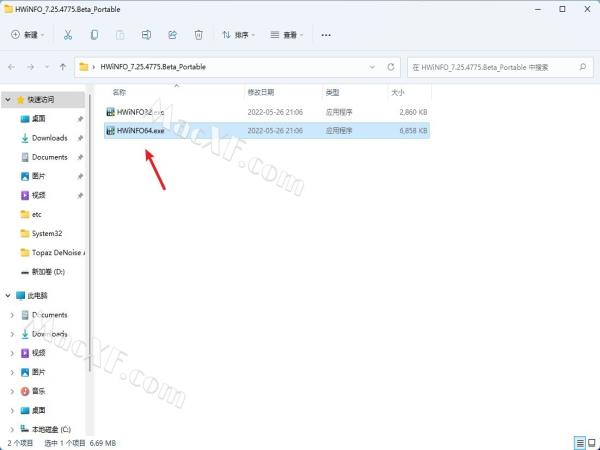Click the Copy icon in toolbar
This screenshot has height=450, width=600.
coord(94,35)
